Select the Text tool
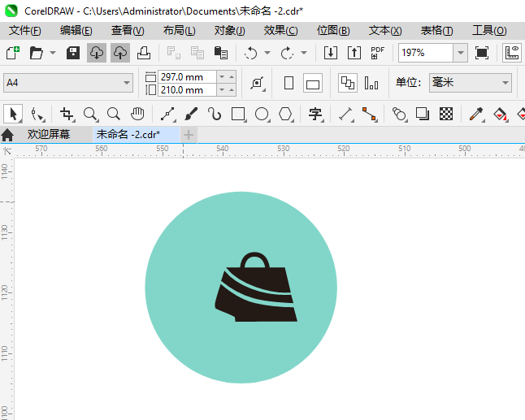Screen dimensions: 525x420 click(x=315, y=114)
